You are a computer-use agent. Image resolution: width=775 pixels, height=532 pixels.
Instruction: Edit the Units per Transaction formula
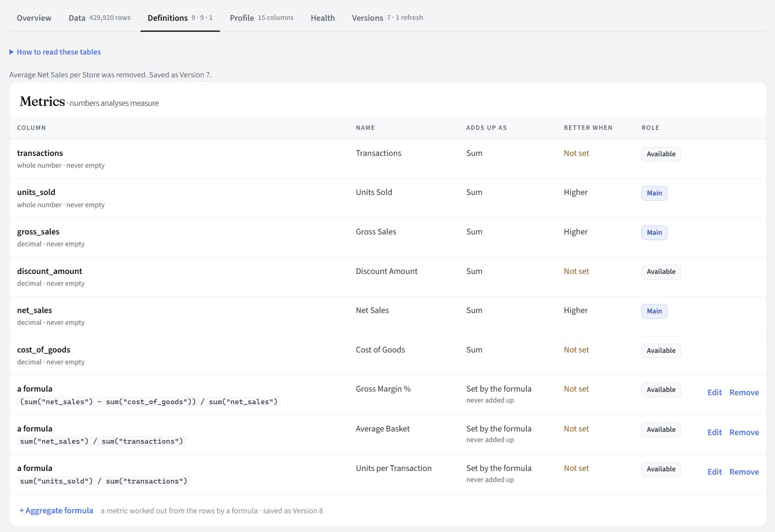[x=714, y=472]
